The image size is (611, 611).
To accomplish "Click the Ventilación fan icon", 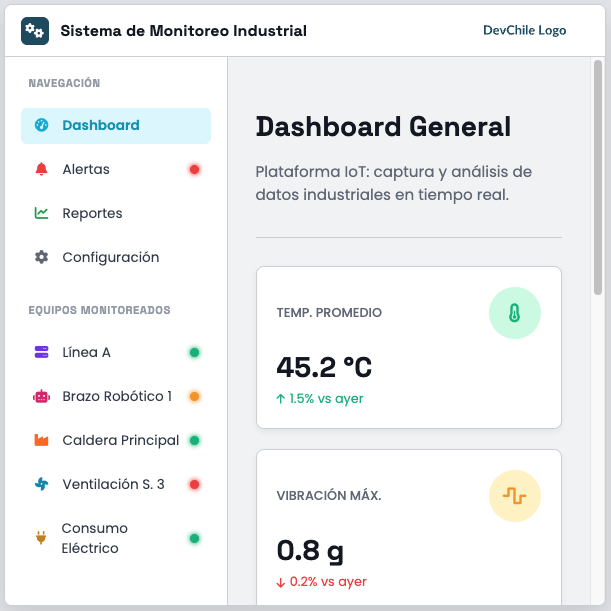I will coord(41,485).
